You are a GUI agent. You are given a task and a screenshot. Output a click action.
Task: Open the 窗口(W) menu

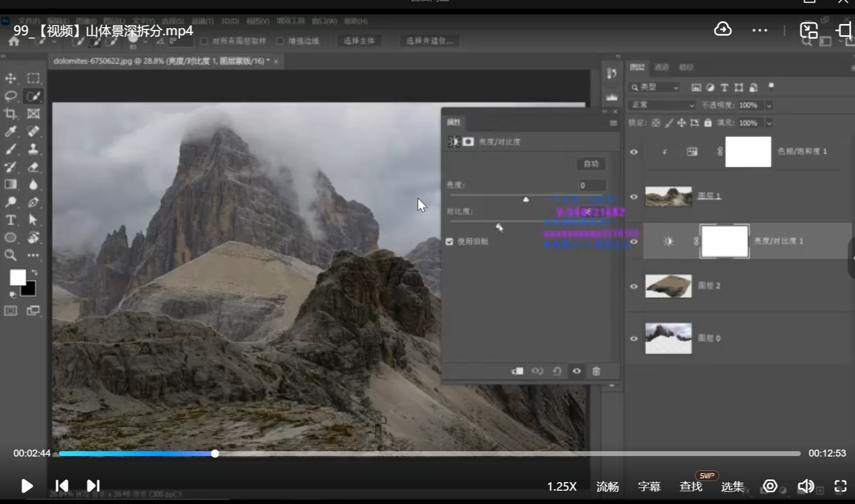click(324, 21)
